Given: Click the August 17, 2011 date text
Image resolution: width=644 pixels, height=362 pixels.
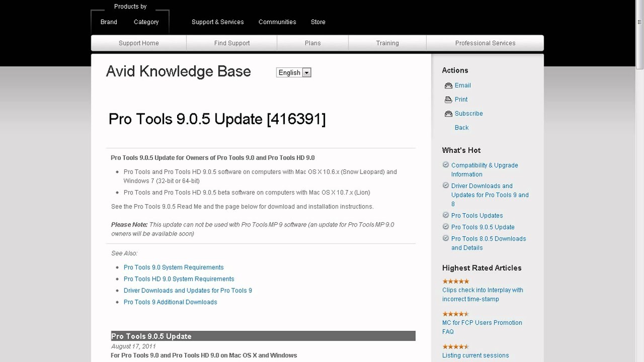Looking at the screenshot, I should (x=133, y=346).
